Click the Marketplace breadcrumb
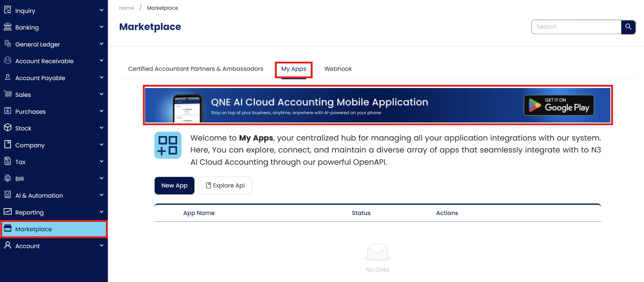The width and height of the screenshot is (644, 282). tap(163, 8)
